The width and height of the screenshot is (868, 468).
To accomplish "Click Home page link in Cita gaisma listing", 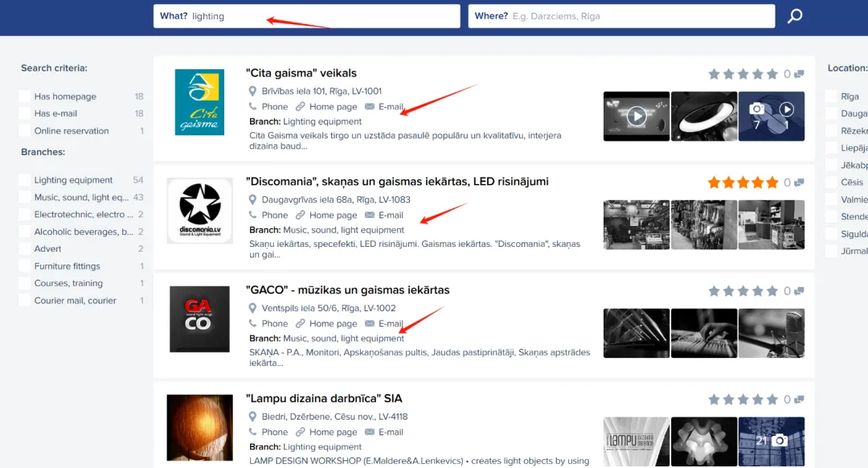I will (333, 107).
